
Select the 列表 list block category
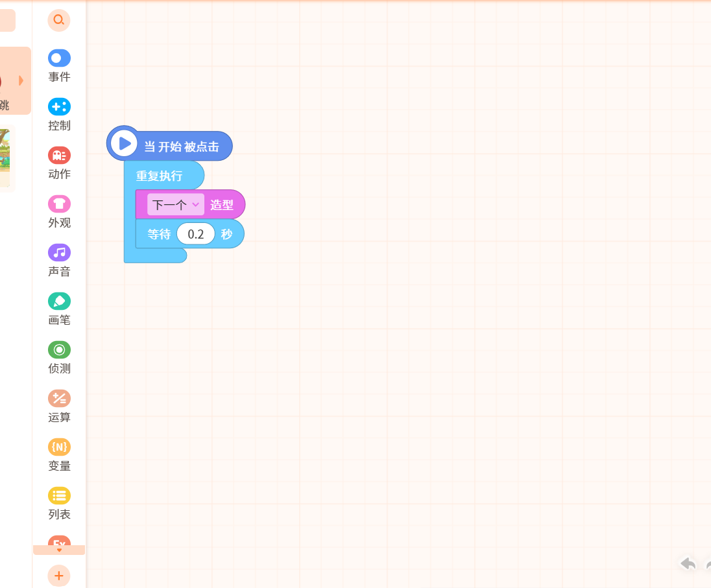coord(60,504)
